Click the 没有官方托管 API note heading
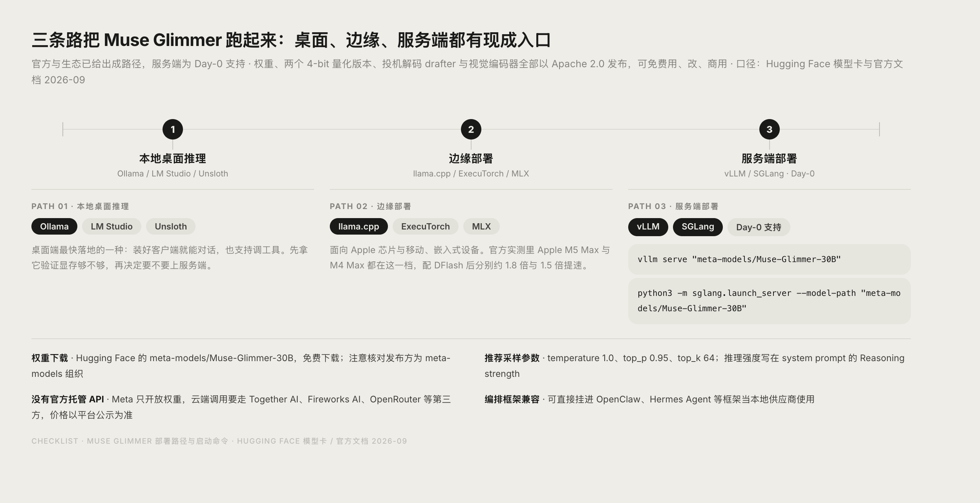The image size is (980, 503). point(68,399)
